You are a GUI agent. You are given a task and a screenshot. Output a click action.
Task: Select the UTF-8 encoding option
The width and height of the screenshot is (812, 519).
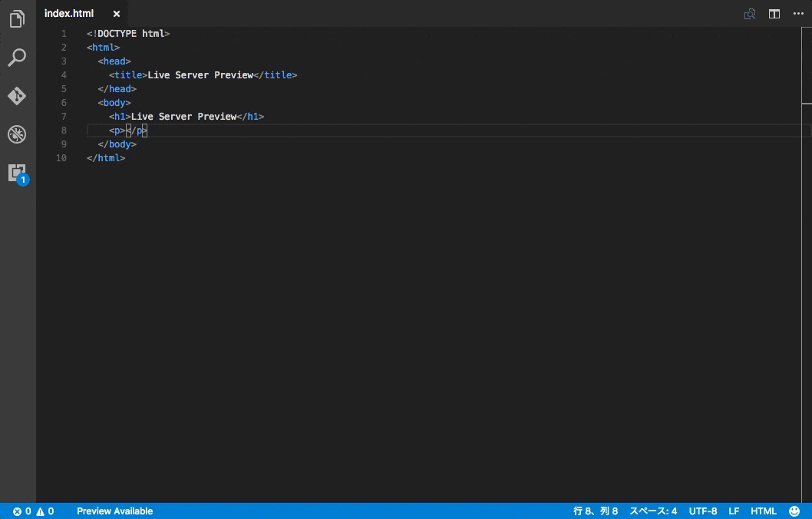[x=703, y=511]
